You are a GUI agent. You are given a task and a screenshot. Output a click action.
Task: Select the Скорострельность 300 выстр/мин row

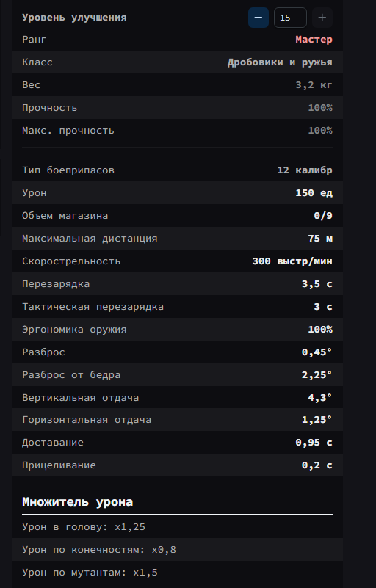tap(177, 261)
